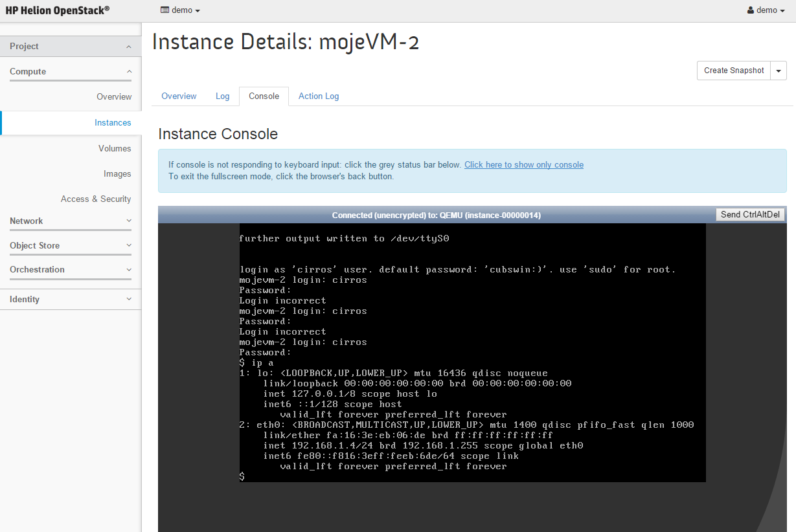796x532 pixels.
Task: Go to Instances in the sidebar
Action: [113, 123]
